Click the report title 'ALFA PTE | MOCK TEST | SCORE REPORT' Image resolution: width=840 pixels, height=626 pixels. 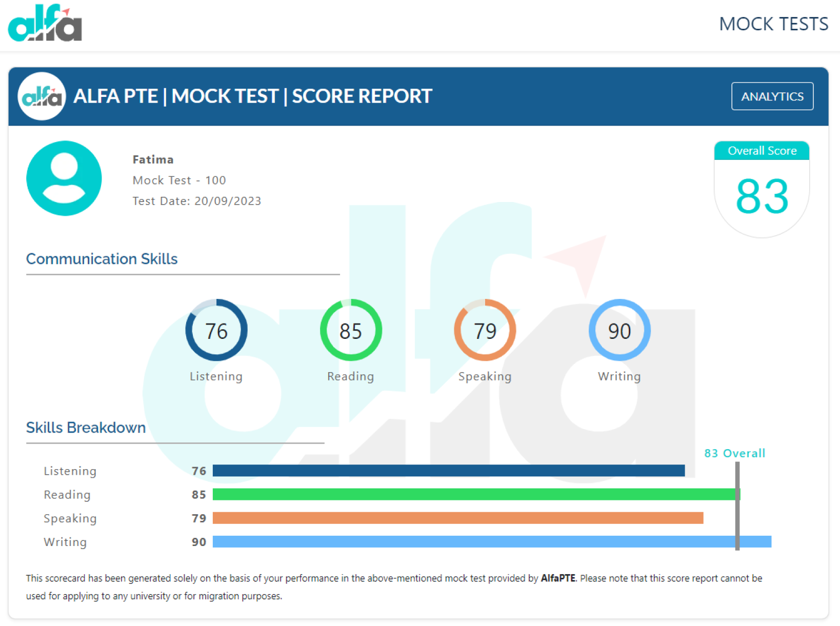[253, 96]
